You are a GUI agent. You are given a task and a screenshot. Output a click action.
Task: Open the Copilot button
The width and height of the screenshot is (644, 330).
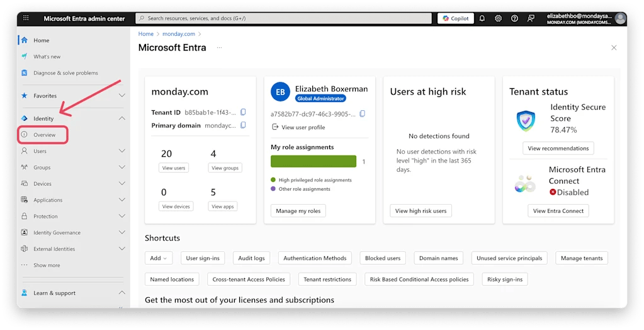click(x=456, y=18)
